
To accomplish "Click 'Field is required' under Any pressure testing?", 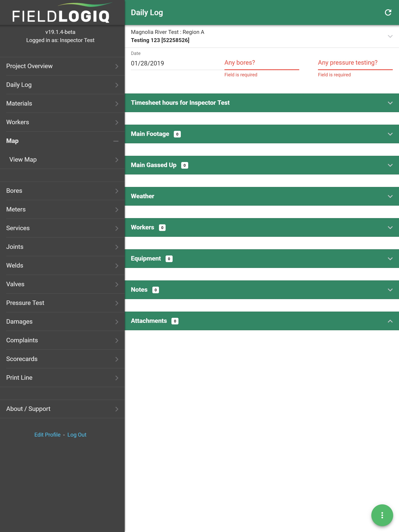I will click(334, 75).
